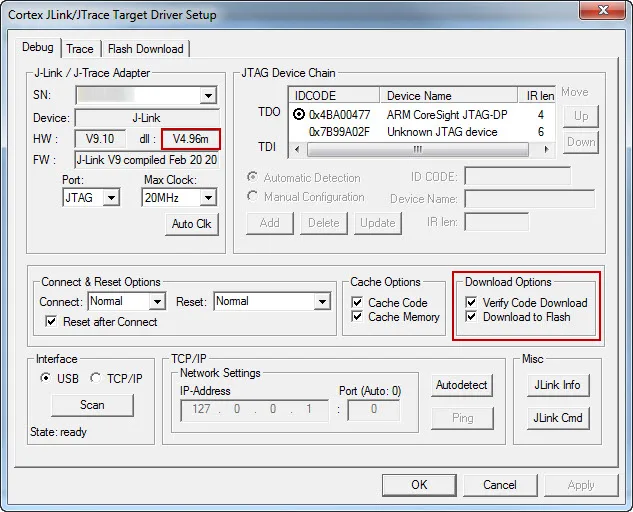Open the Flash Download tab
This screenshot has height=512, width=633.
tap(145, 48)
